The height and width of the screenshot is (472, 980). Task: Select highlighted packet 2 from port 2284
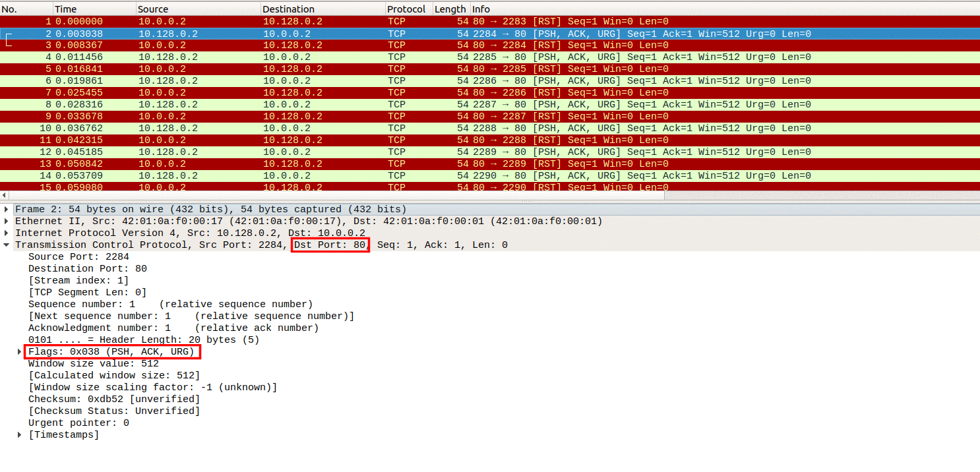pos(490,34)
